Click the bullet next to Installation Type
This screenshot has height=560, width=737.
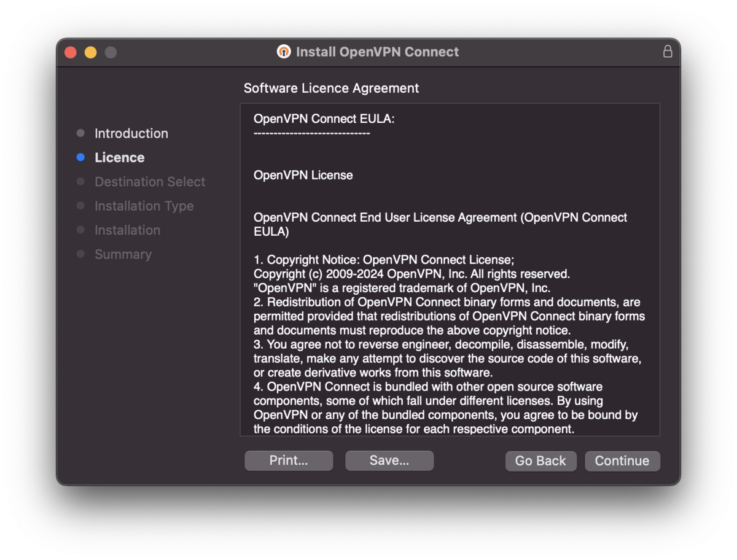point(80,206)
